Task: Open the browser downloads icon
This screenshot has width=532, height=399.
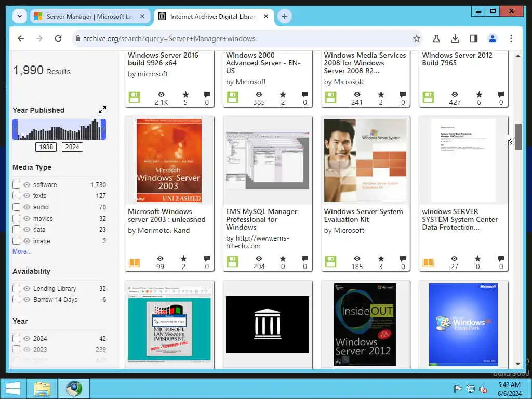Action: coord(455,38)
